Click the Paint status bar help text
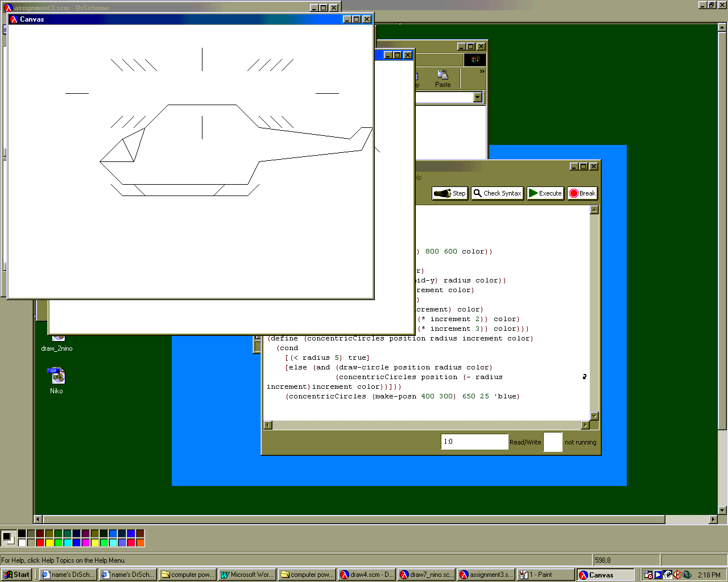 tap(63, 560)
